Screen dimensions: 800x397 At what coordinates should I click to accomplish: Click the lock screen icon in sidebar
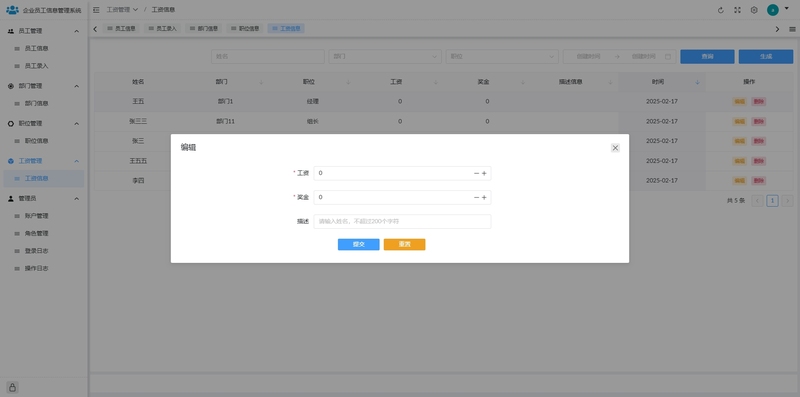tap(13, 387)
